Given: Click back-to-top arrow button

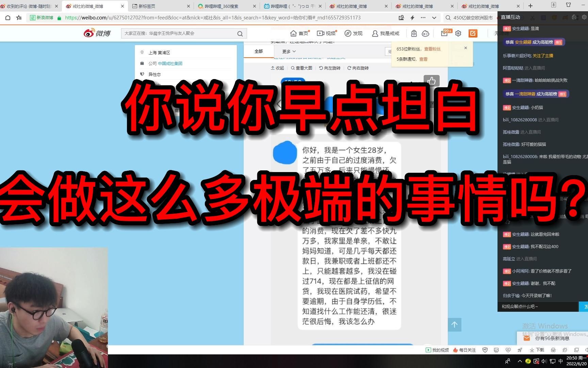Looking at the screenshot, I should point(455,325).
